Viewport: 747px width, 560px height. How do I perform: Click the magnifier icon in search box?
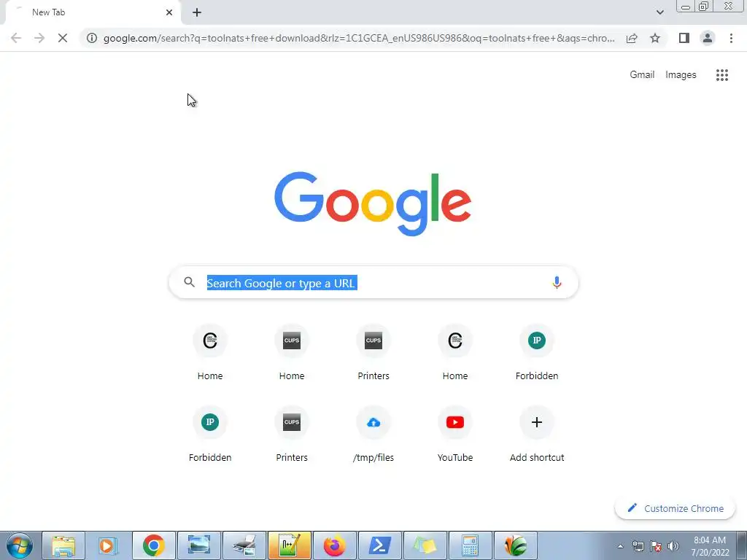(x=189, y=282)
